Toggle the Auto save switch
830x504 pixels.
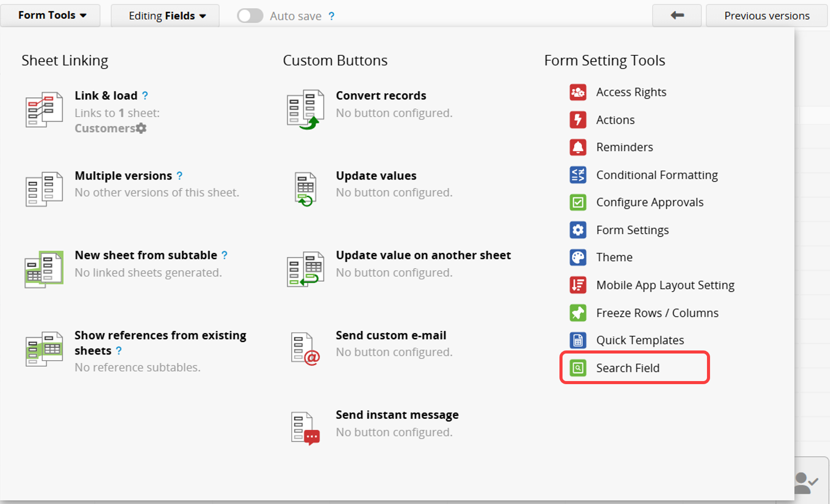pyautogui.click(x=250, y=16)
